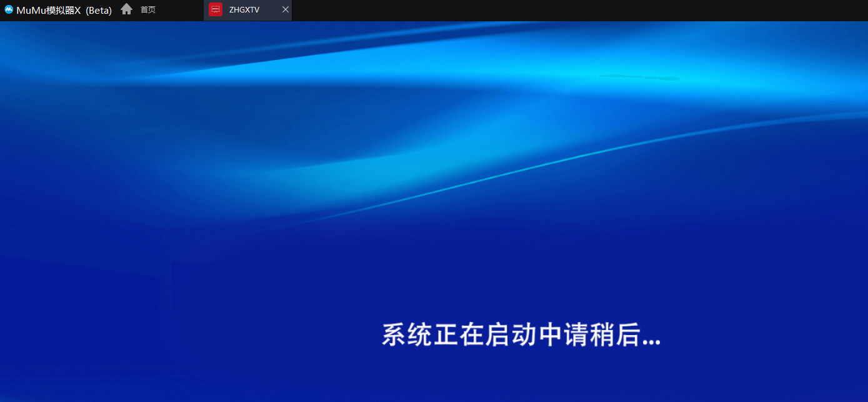Click empty title bar right of ZHGXTV tab

click(562, 10)
